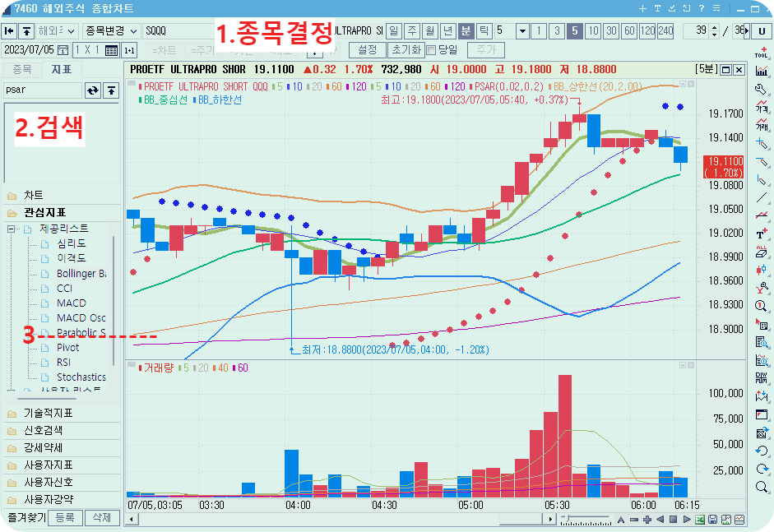Click the 거래 volume-chart icon
The image size is (774, 532).
(x=762, y=125)
